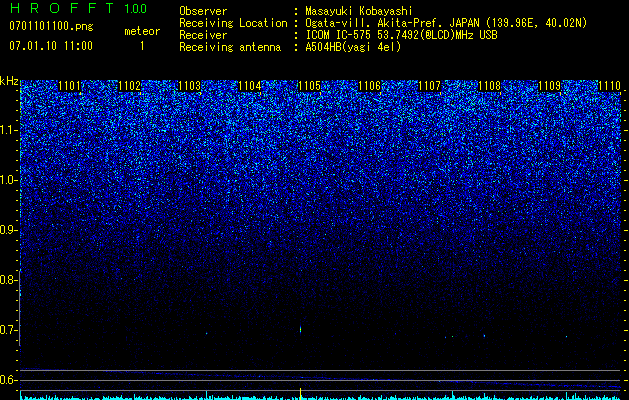This screenshot has height=400, width=629.
Task: Click the 1105 time marker
Action: (x=309, y=86)
